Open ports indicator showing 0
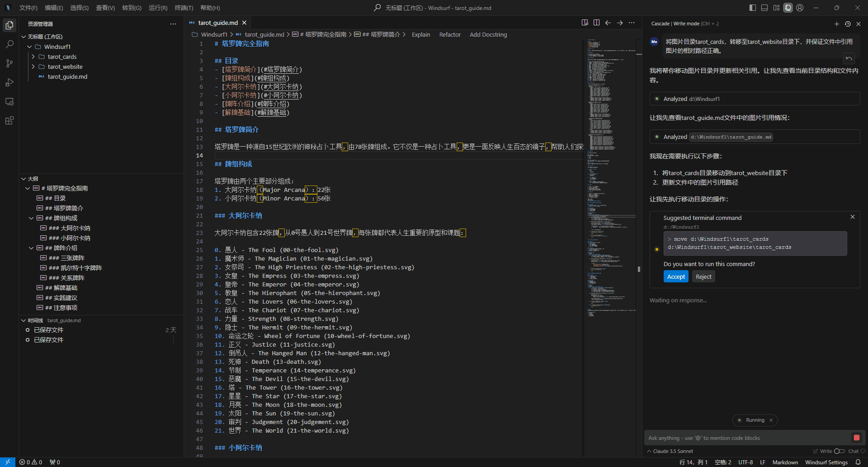This screenshot has width=868, height=467. pyautogui.click(x=55, y=462)
